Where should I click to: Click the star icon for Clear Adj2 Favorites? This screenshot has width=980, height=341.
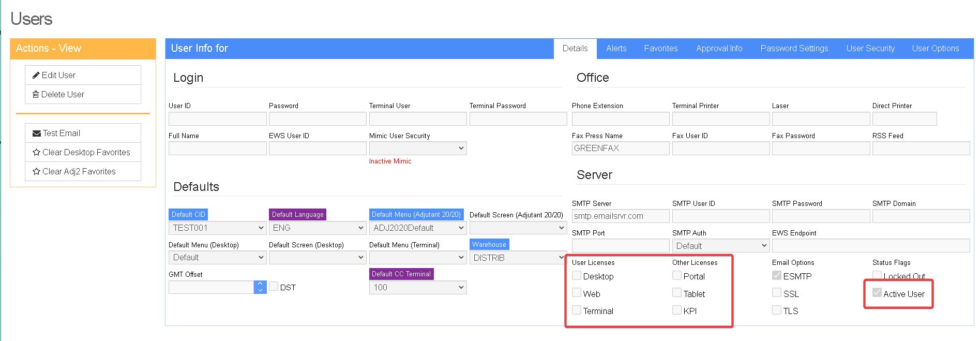point(36,172)
